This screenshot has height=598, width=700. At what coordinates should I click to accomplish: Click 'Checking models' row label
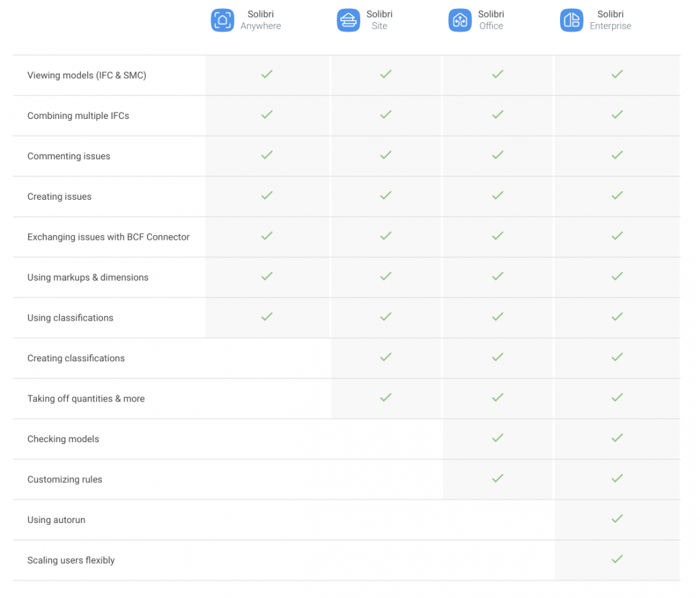click(x=64, y=439)
